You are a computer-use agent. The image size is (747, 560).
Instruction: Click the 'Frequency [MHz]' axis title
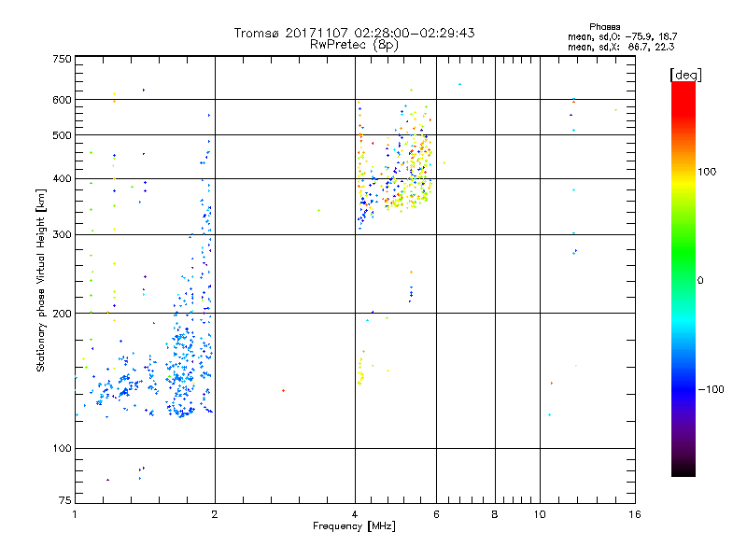354,526
